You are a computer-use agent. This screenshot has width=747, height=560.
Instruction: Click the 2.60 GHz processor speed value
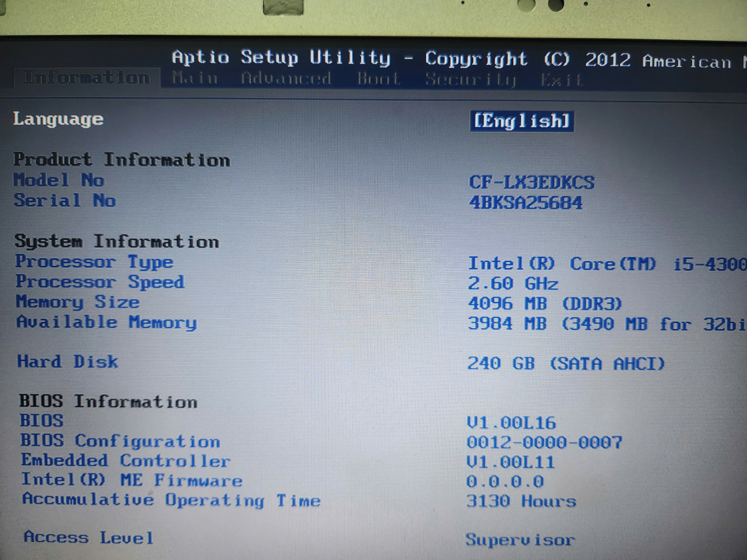513,283
